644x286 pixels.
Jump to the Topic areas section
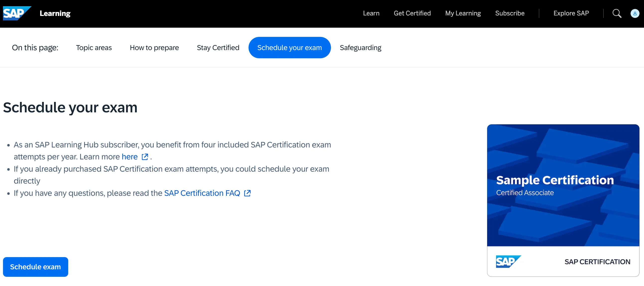(x=94, y=48)
